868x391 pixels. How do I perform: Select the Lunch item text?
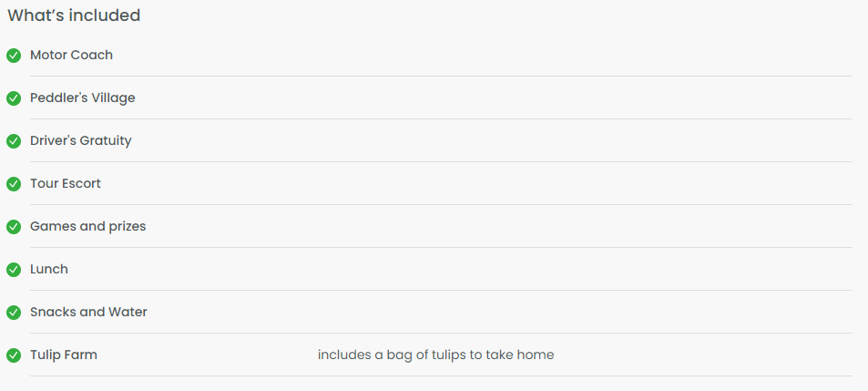pos(48,269)
